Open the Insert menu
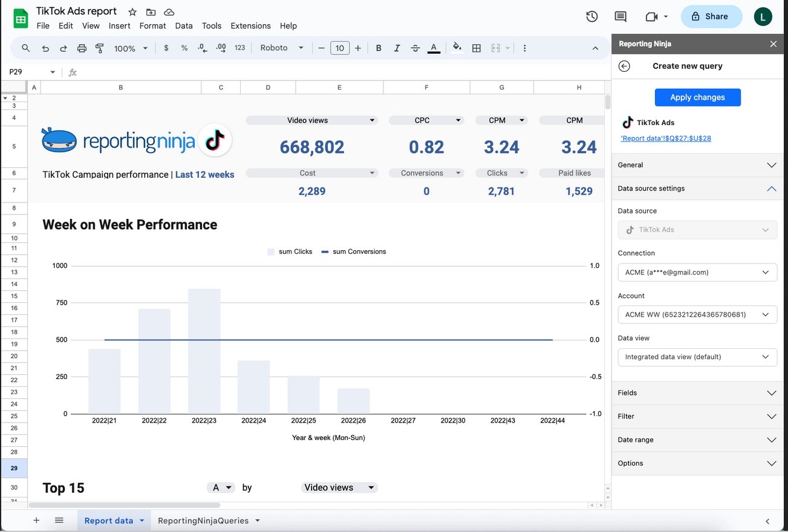The width and height of the screenshot is (788, 532). [120, 26]
